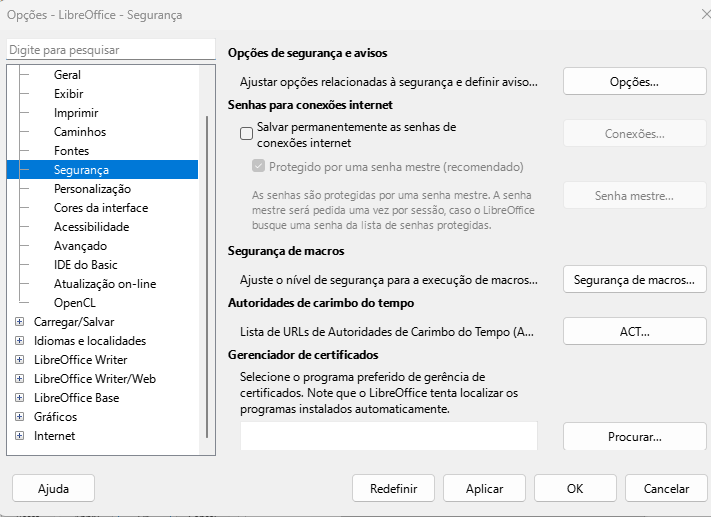Open the OpenCL settings page
Viewport: 711px width, 517px height.
click(74, 303)
